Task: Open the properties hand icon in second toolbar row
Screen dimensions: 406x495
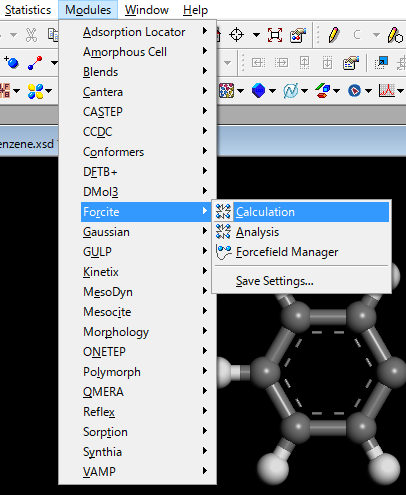Action: pos(351,63)
